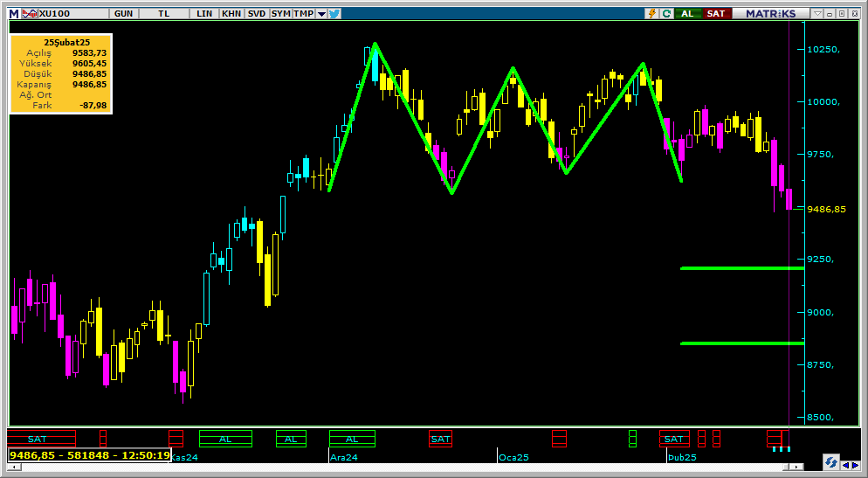The image size is (868, 478).
Task: Click the Þub25 date axis label
Action: (x=682, y=458)
